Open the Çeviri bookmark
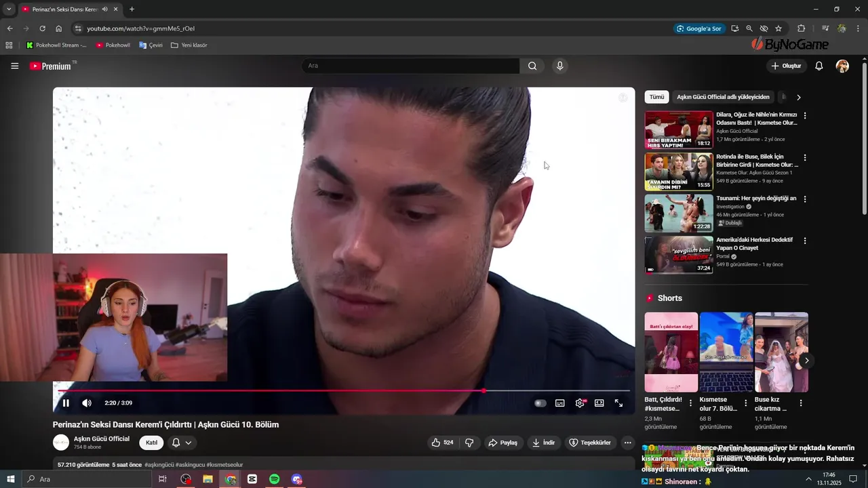 coord(151,45)
